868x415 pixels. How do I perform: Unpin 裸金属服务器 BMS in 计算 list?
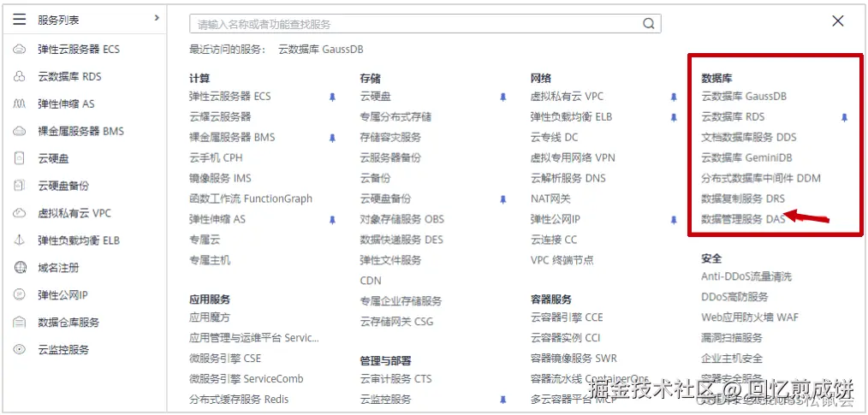point(332,138)
